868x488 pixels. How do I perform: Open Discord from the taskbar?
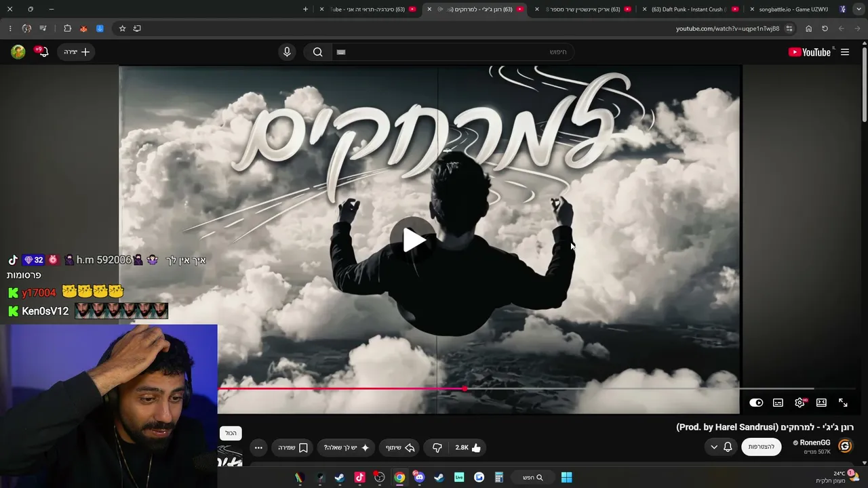pyautogui.click(x=419, y=477)
